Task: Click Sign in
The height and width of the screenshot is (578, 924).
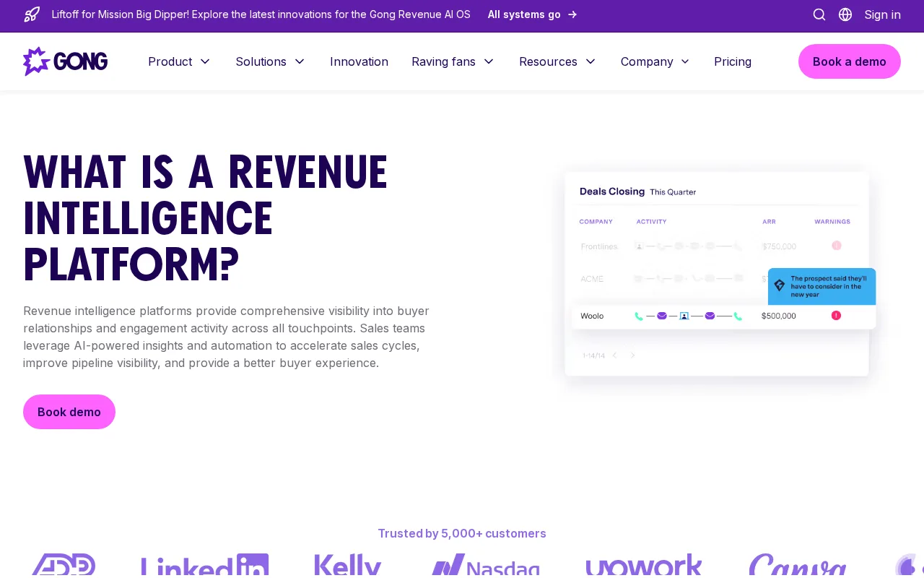Action: coord(882,14)
